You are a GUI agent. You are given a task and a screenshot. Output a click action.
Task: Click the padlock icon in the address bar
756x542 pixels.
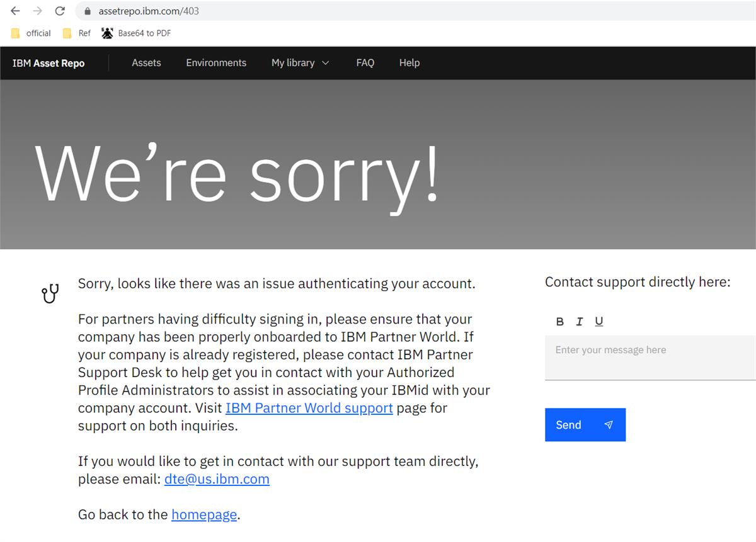[88, 11]
